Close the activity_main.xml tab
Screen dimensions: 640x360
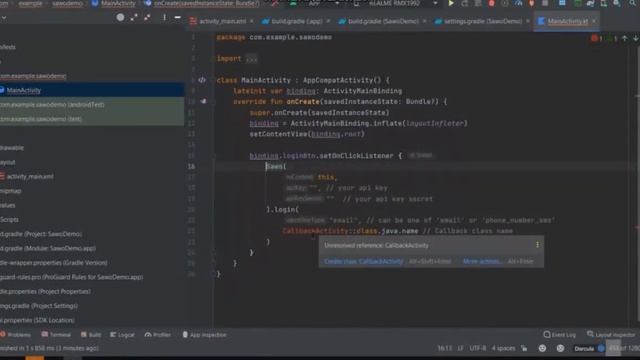[252, 21]
